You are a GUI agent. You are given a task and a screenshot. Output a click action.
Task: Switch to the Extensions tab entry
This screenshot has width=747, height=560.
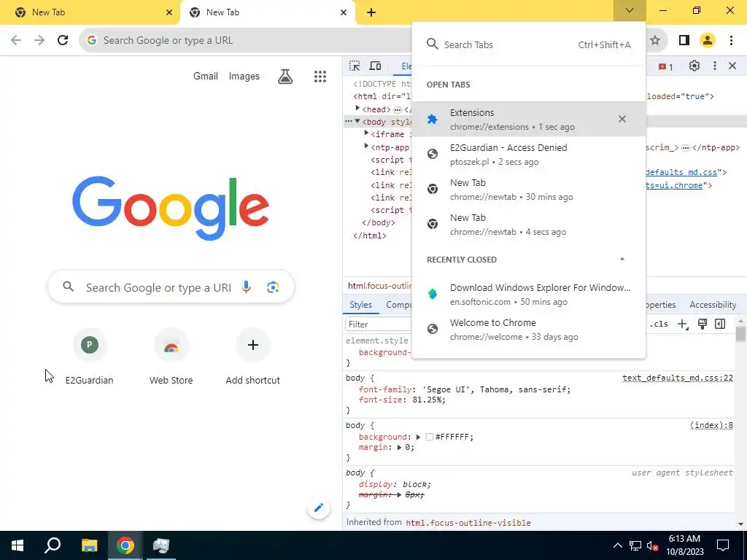click(528, 119)
